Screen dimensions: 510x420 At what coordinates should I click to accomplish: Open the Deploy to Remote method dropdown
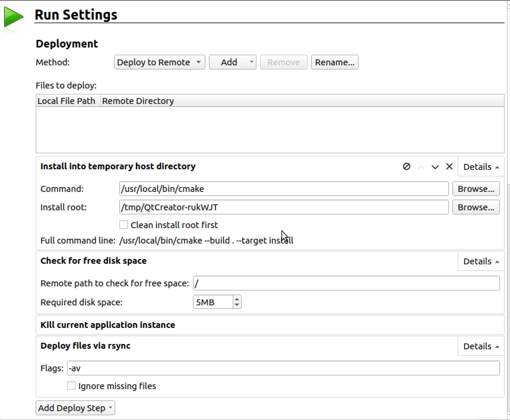pyautogui.click(x=159, y=62)
